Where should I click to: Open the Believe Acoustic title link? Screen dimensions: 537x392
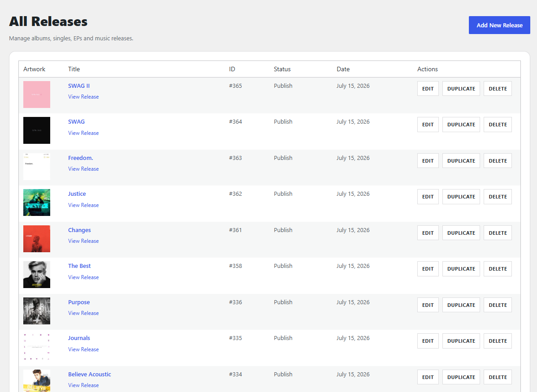[89, 375]
